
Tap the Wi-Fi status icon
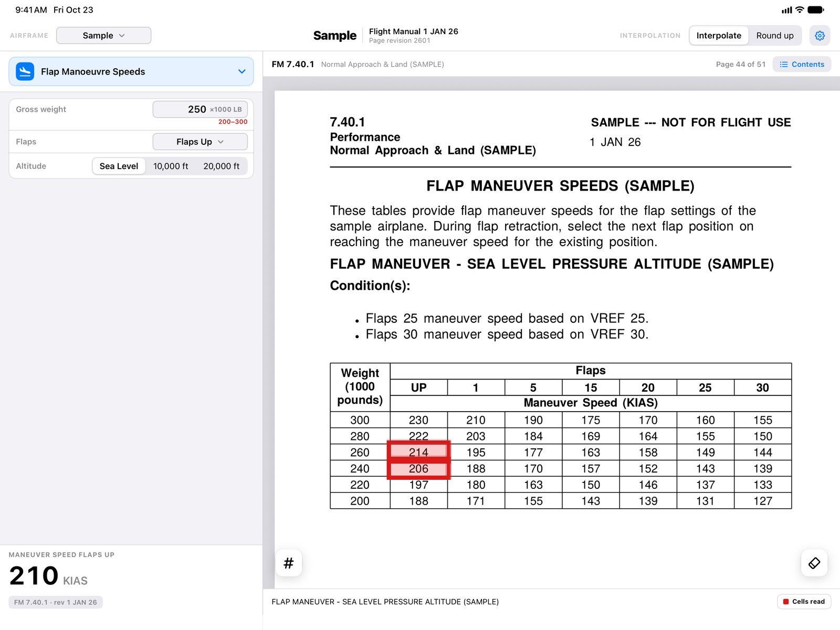coord(800,9)
